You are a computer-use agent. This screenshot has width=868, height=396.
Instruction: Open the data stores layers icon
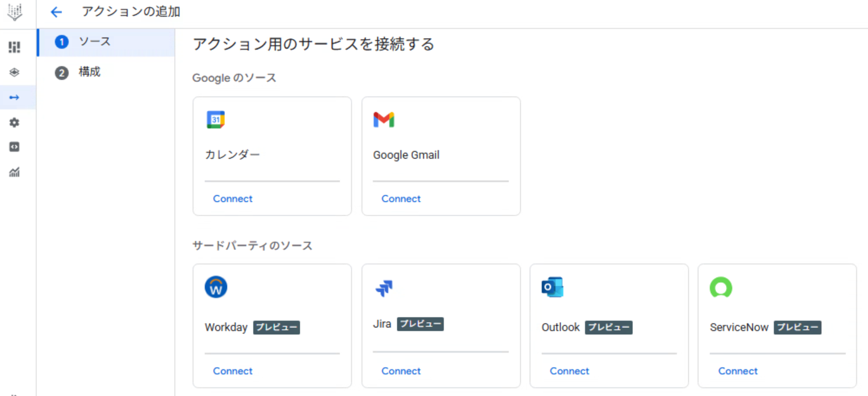pos(14,72)
